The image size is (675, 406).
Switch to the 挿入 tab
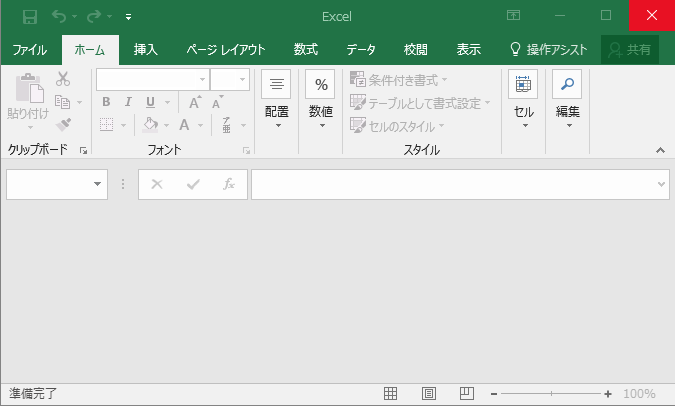(146, 50)
